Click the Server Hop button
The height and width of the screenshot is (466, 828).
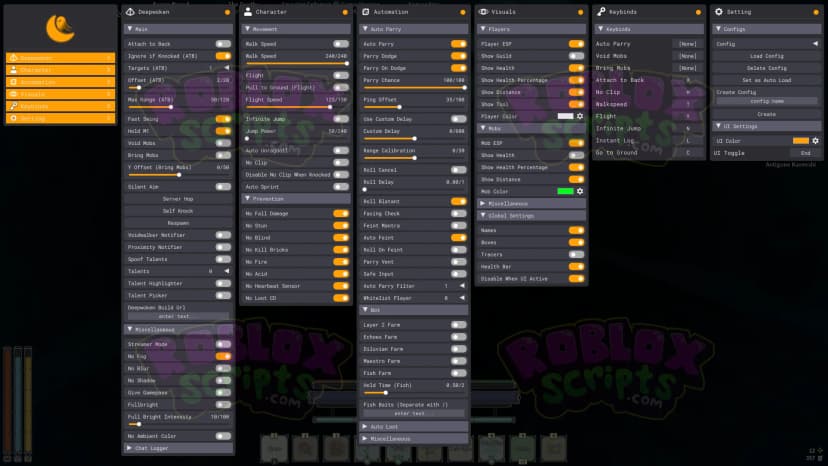(x=178, y=199)
